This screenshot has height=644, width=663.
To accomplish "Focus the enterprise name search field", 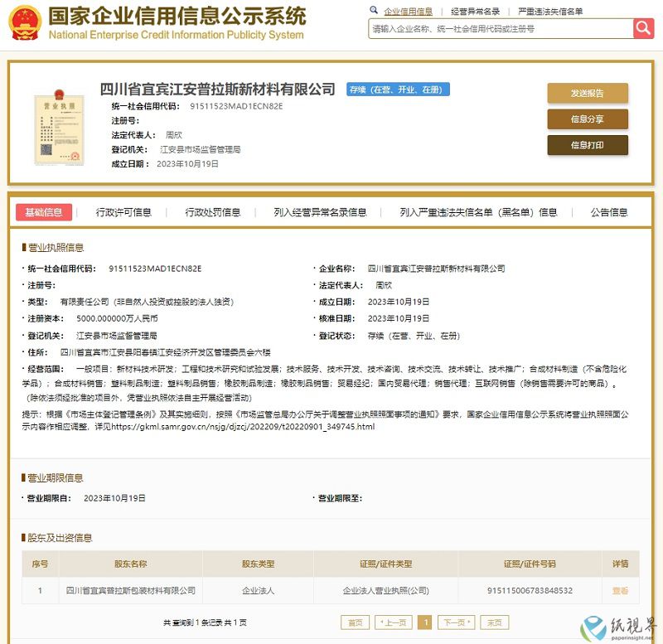I will 501,29.
